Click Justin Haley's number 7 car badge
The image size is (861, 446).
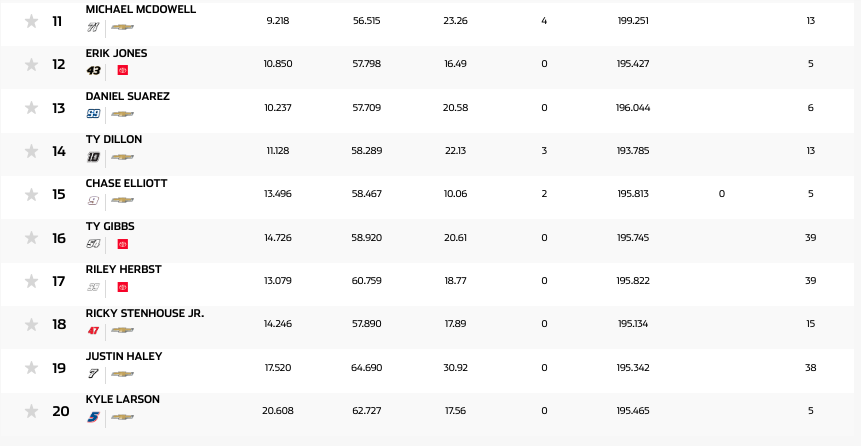(x=94, y=374)
